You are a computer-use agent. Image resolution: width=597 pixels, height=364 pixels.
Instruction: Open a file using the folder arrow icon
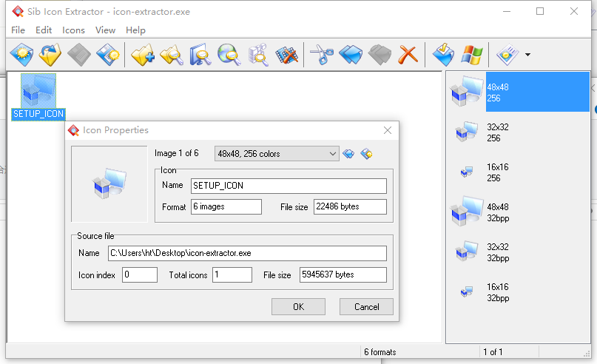click(50, 55)
